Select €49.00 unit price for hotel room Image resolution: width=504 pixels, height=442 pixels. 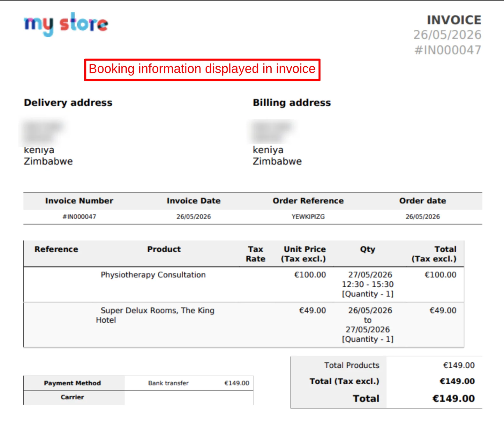(312, 311)
